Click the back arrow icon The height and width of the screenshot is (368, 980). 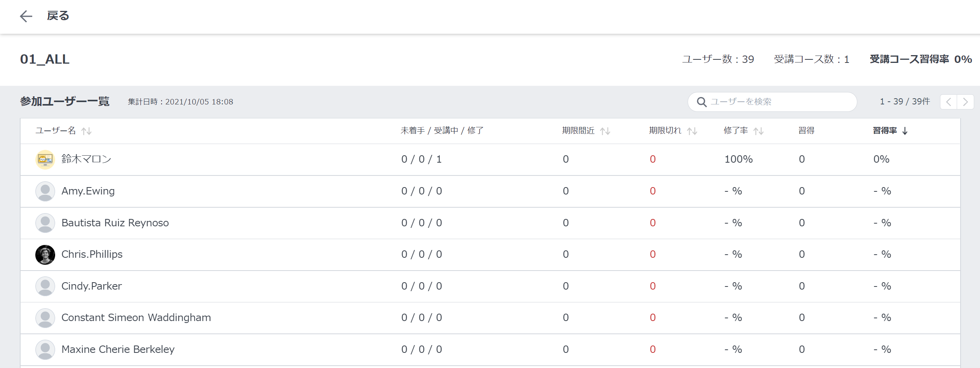(26, 16)
